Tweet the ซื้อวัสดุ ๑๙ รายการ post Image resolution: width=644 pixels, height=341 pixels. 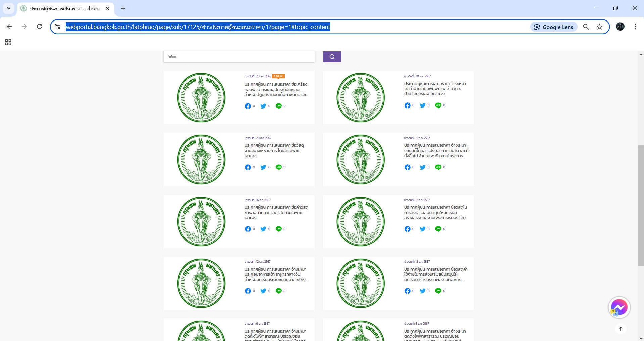coord(263,167)
